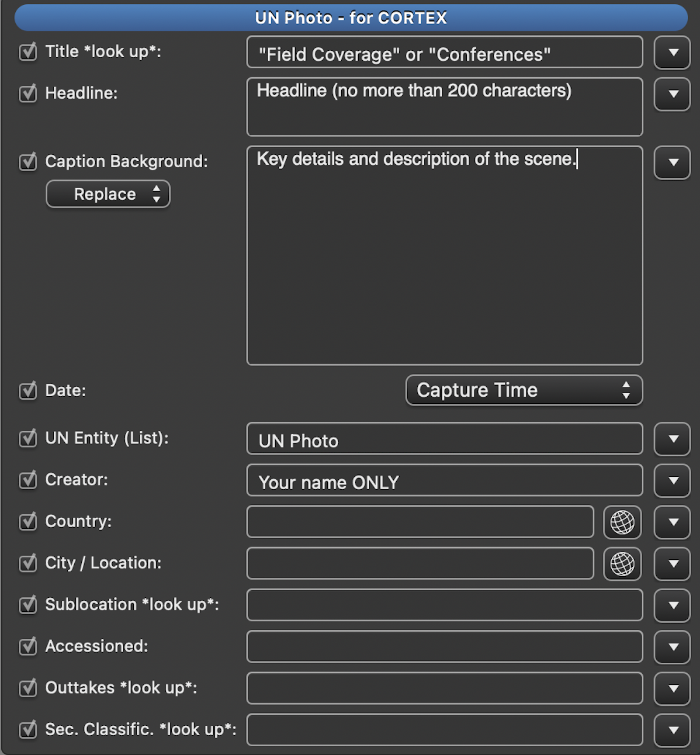700x755 pixels.
Task: Expand the Country field dropdown arrow
Action: (673, 522)
